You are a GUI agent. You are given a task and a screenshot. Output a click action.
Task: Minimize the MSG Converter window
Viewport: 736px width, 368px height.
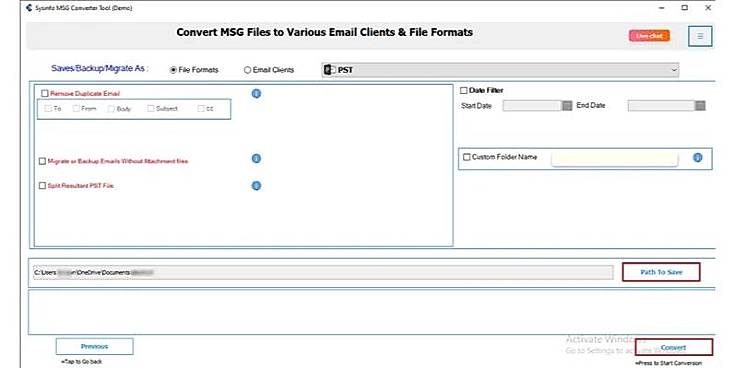click(x=661, y=8)
